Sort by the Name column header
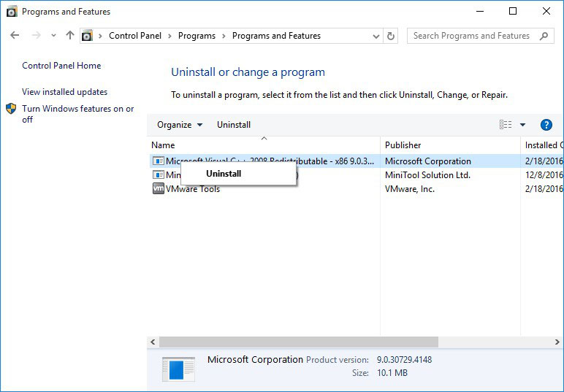This screenshot has height=392, width=564. click(264, 145)
